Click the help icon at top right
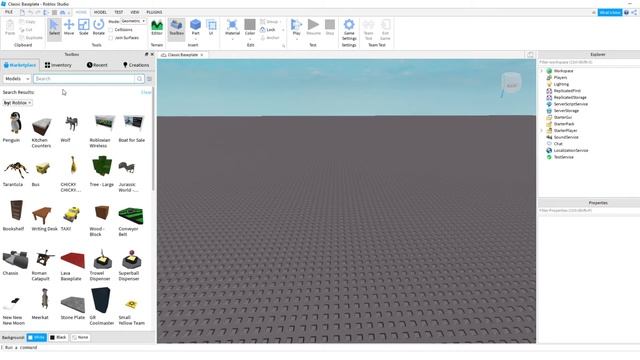Screen dimensions: 640x360 [x=627, y=13]
